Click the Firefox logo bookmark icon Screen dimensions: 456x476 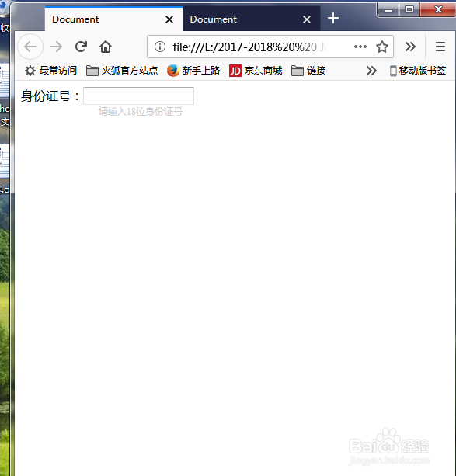point(173,71)
